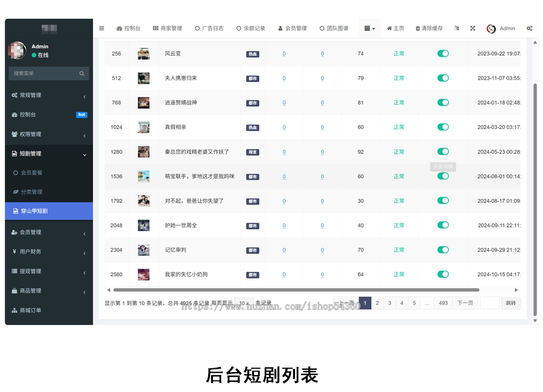
Task: Open the cover thumbnail of 风云变
Action: click(x=144, y=54)
